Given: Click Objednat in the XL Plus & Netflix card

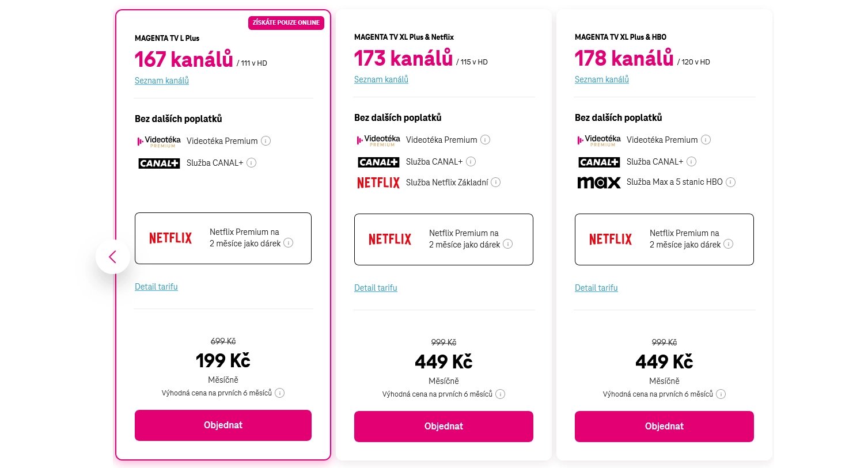Looking at the screenshot, I should click(444, 426).
